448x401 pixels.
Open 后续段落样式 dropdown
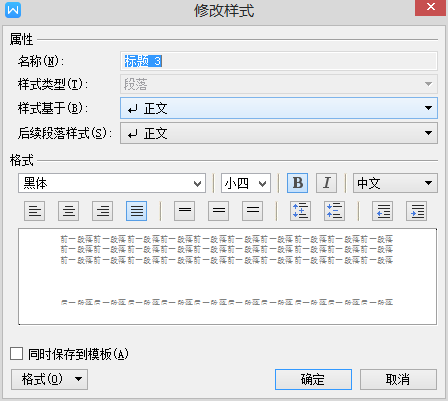tap(279, 133)
